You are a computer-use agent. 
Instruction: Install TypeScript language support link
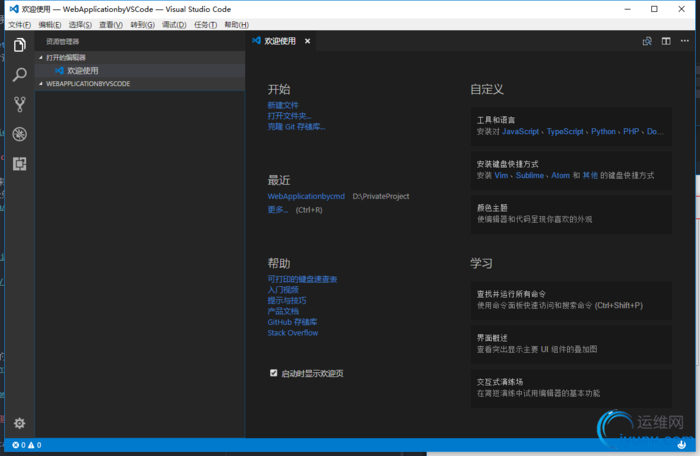(565, 131)
